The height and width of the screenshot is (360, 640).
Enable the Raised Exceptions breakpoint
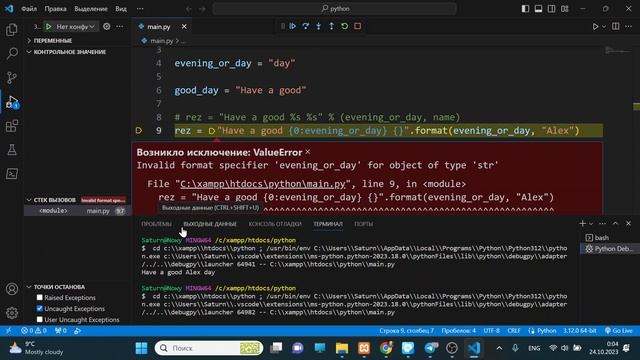point(40,298)
